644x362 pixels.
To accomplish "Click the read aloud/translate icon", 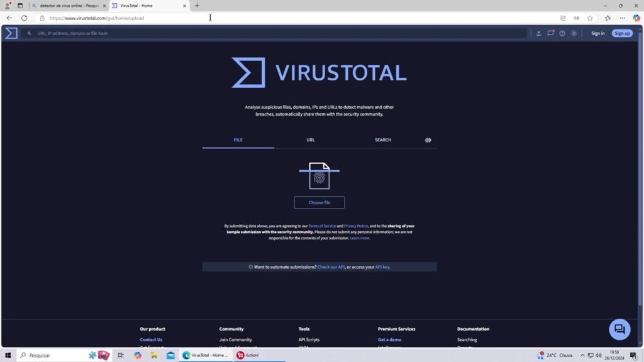I will point(577,18).
